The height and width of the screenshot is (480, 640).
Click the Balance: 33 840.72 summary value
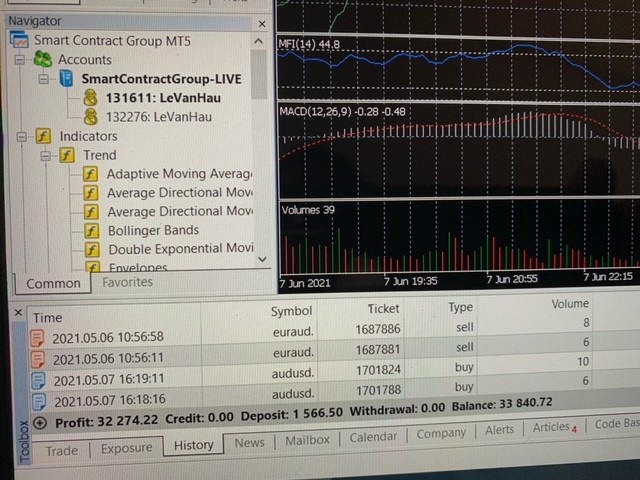(502, 404)
